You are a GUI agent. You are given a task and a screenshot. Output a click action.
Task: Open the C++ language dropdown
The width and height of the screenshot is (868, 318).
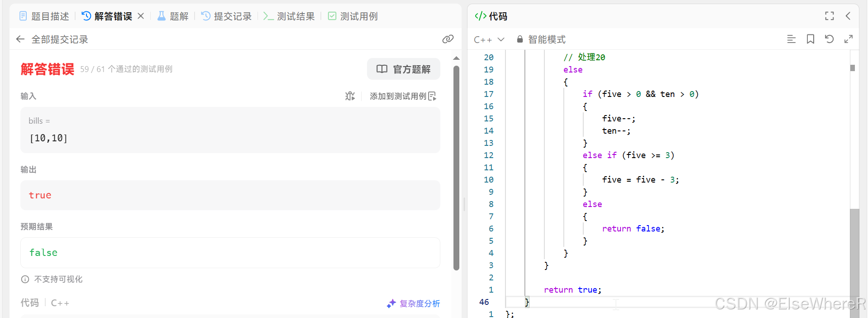(489, 39)
